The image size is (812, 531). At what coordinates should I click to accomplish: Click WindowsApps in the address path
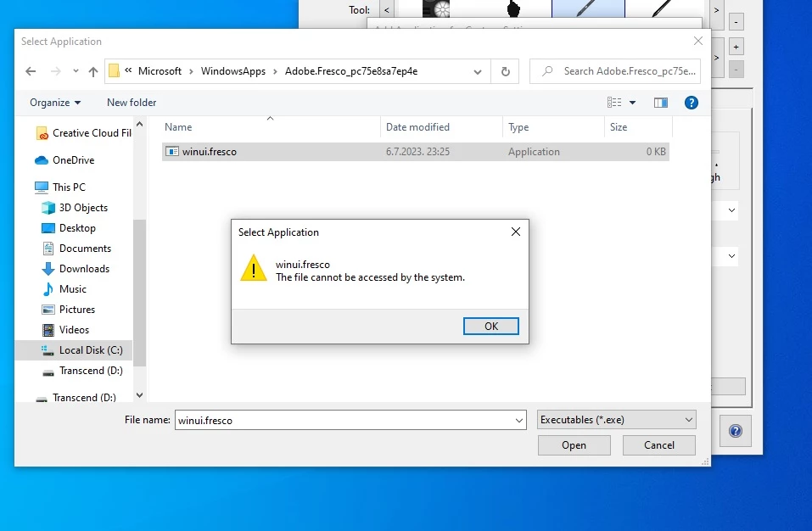(x=233, y=71)
